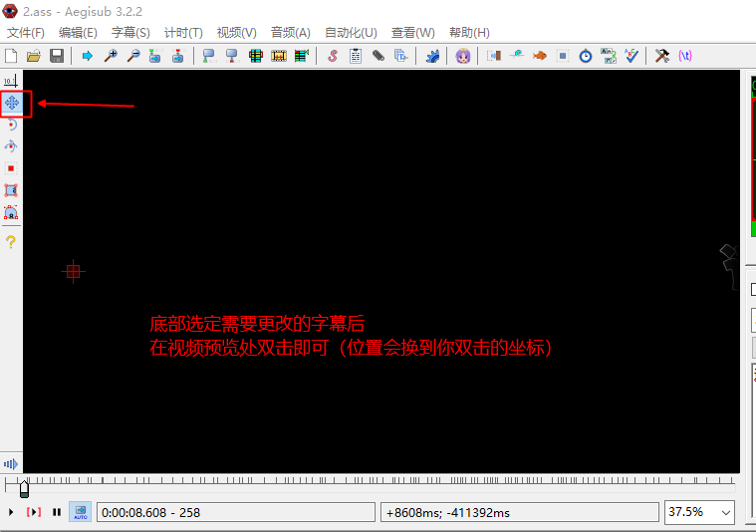Open the Automation manager icon
This screenshot has height=532, width=756.
pos(432,56)
